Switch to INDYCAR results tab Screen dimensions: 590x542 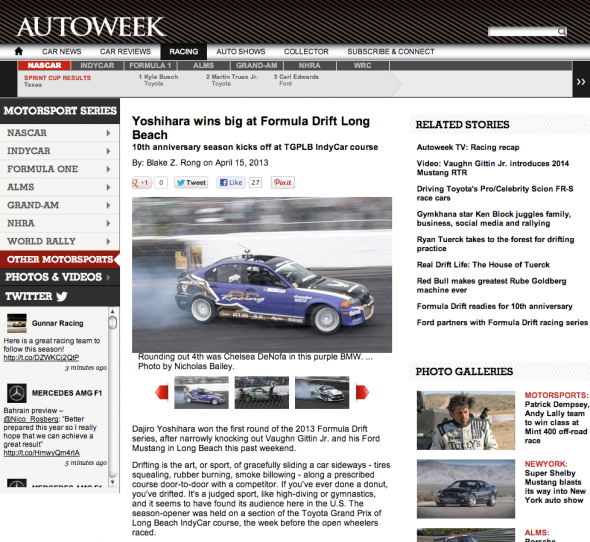click(x=97, y=65)
